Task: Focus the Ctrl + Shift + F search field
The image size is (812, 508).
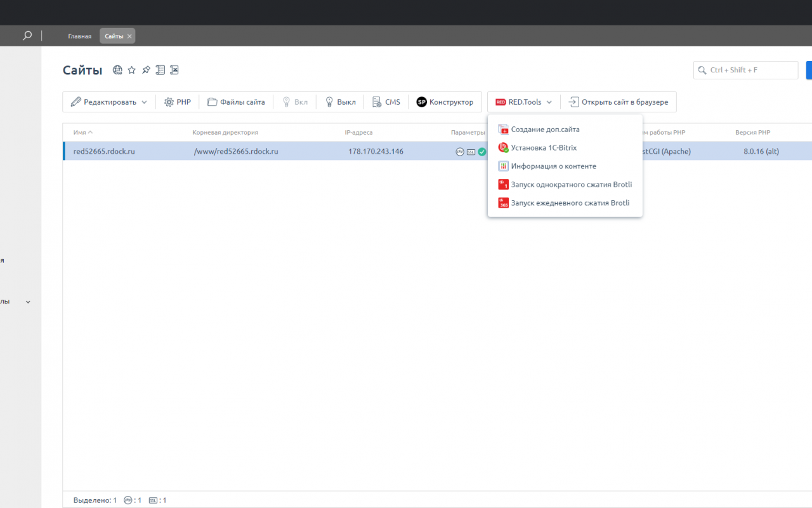Action: click(746, 70)
